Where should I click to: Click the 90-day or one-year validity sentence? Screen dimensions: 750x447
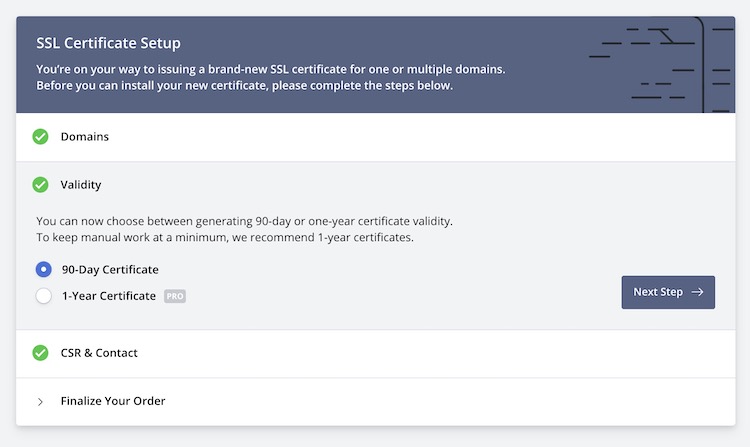(244, 221)
